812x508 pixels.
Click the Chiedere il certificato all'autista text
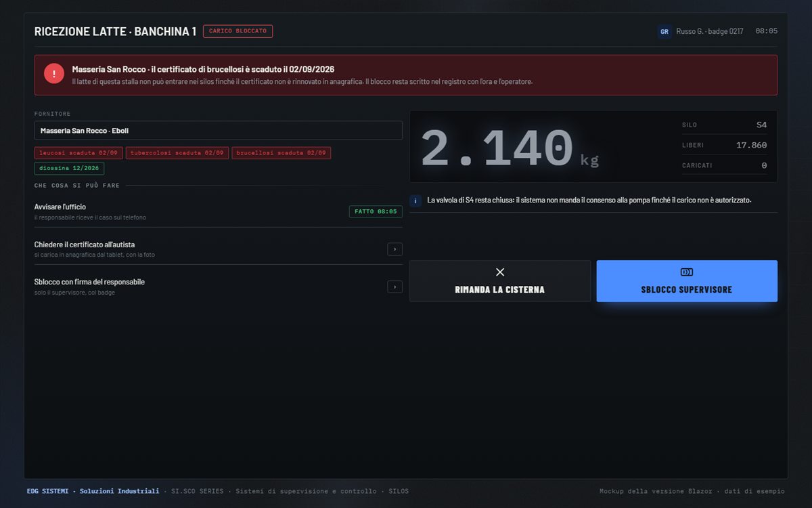85,245
